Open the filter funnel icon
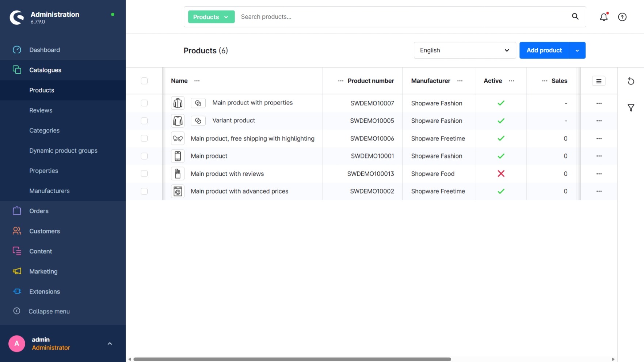This screenshot has height=362, width=644. [631, 108]
